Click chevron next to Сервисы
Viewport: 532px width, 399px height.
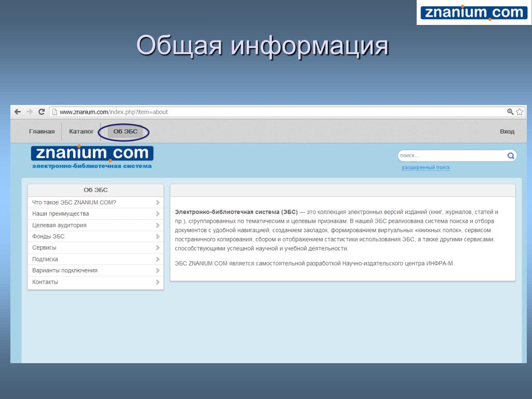157,248
